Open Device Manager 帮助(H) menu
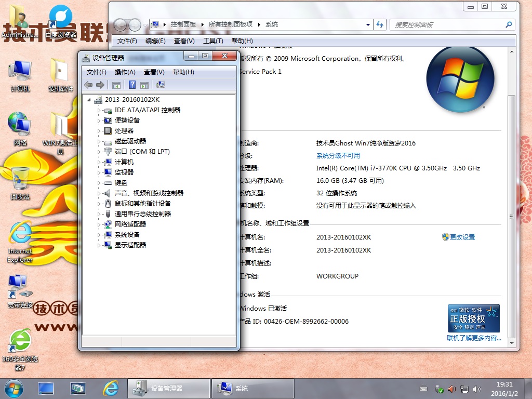532x399 pixels. tap(183, 72)
